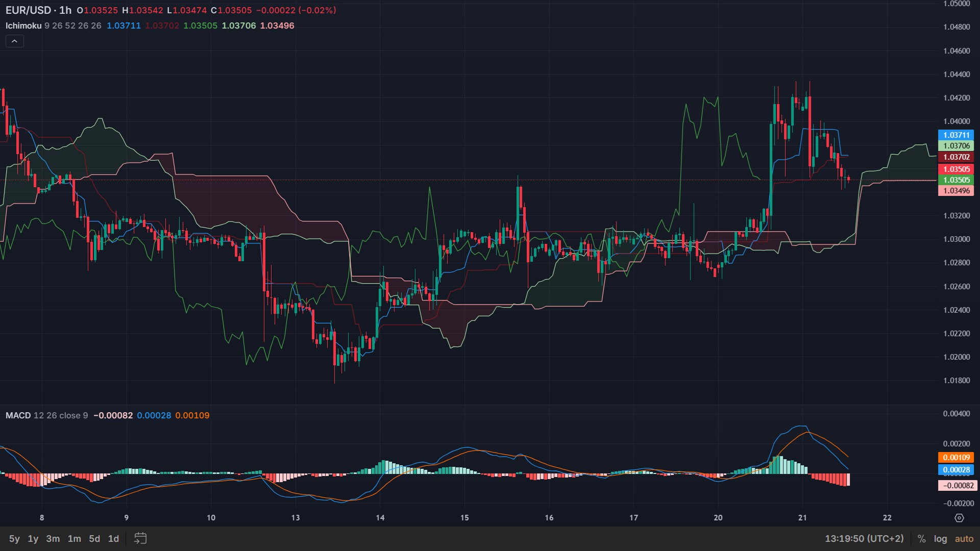Open timezone menu showing UTC+2
This screenshot has height=551, width=980.
(x=864, y=539)
